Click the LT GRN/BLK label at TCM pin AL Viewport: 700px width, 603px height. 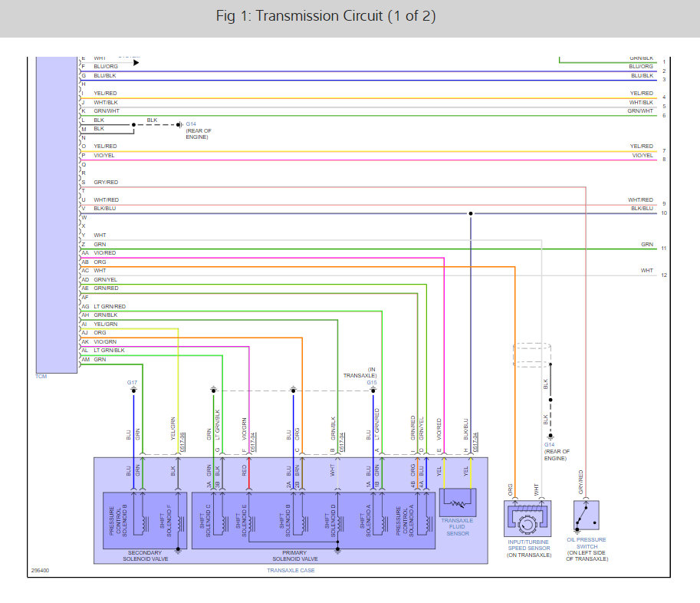[x=110, y=350]
